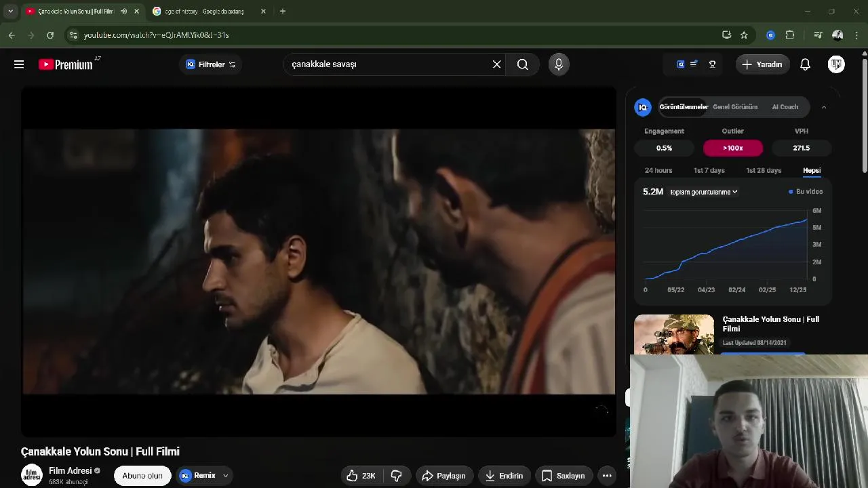The image size is (868, 488).
Task: Dislike the video with thumbs down
Action: tap(397, 476)
